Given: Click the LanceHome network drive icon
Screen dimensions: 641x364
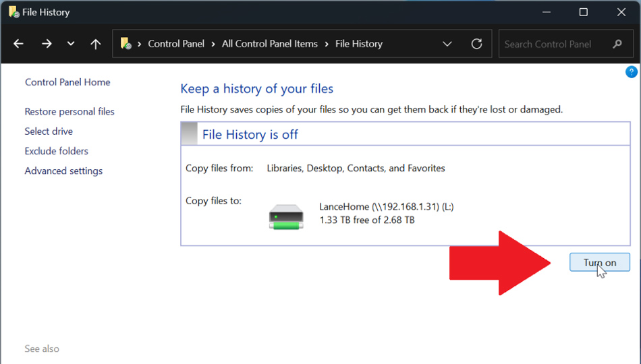Looking at the screenshot, I should tap(286, 217).
